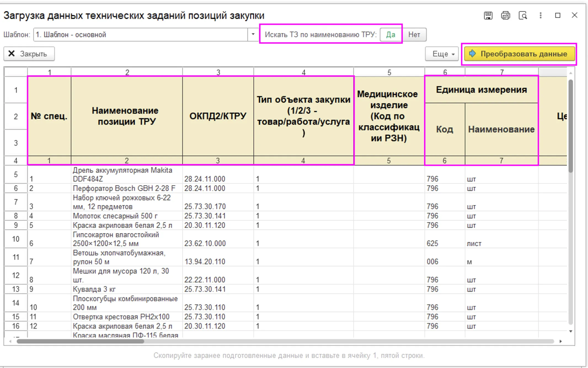
Task: Click the vertical scrollbar thumb
Action: (570, 126)
